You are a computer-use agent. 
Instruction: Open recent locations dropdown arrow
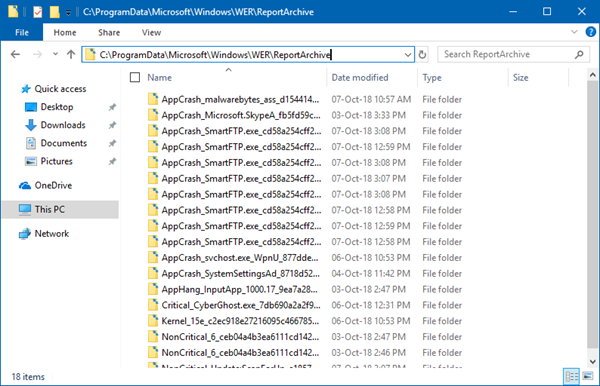point(55,54)
